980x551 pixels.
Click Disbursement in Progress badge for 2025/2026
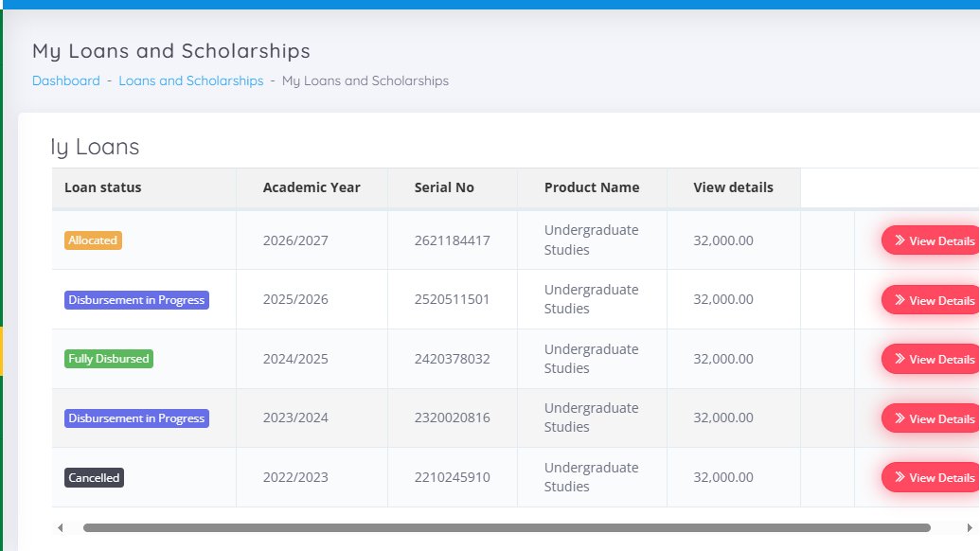click(136, 300)
